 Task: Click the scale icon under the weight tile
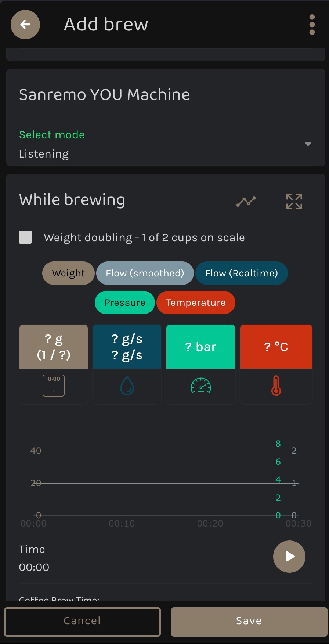53,385
